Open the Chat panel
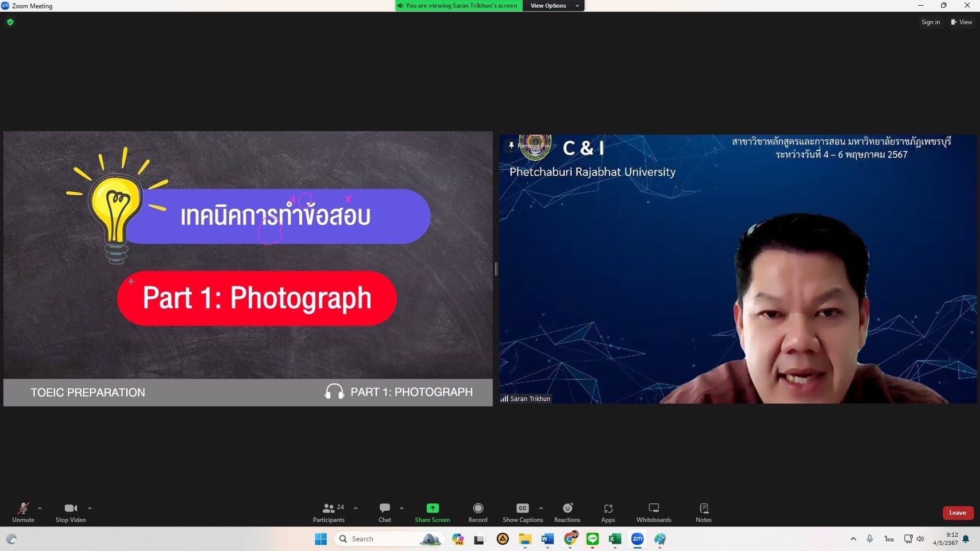980x551 pixels. point(384,512)
